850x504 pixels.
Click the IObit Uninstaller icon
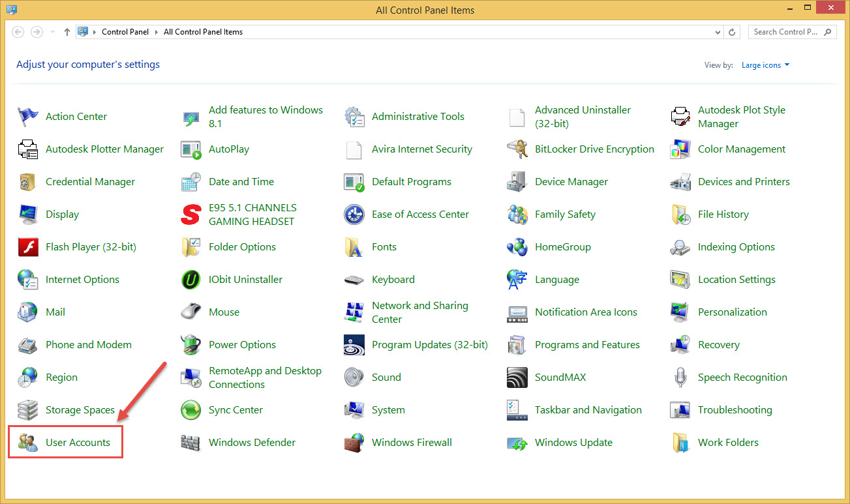pyautogui.click(x=191, y=280)
